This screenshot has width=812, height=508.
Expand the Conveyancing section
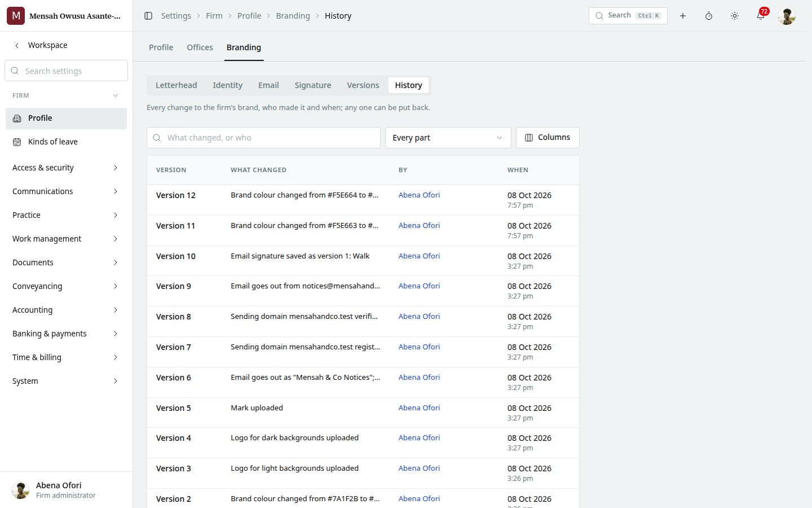pos(66,286)
